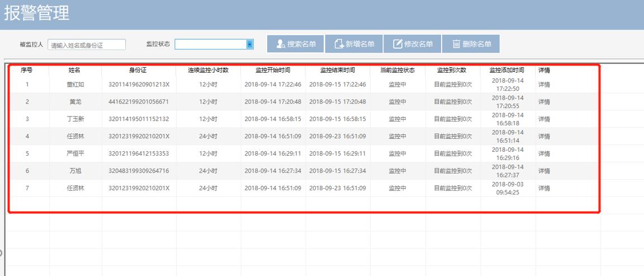Click the delete list trash icon
This screenshot has width=644, height=276.
click(456, 44)
